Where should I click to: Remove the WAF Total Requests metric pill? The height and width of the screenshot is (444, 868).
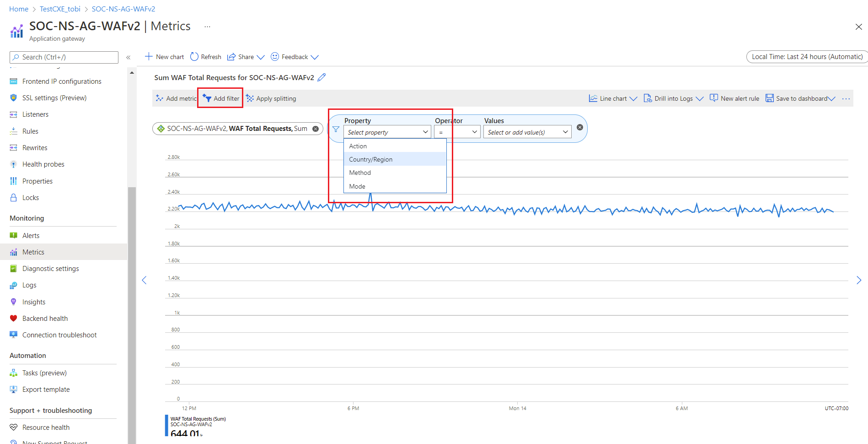coord(316,129)
